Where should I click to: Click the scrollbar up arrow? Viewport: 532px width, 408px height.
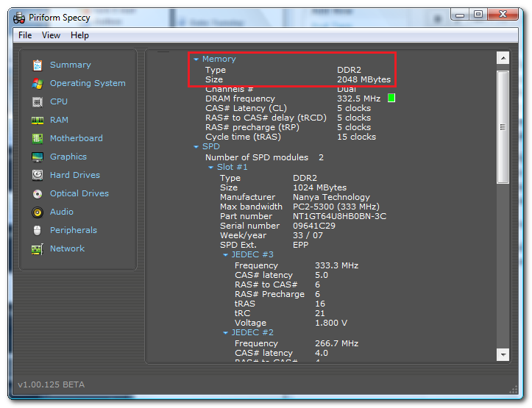503,58
